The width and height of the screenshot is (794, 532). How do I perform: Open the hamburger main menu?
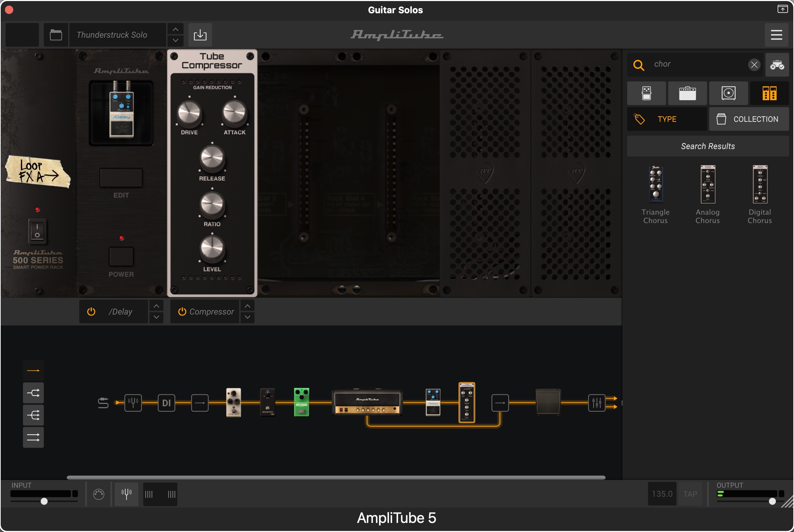pos(776,35)
